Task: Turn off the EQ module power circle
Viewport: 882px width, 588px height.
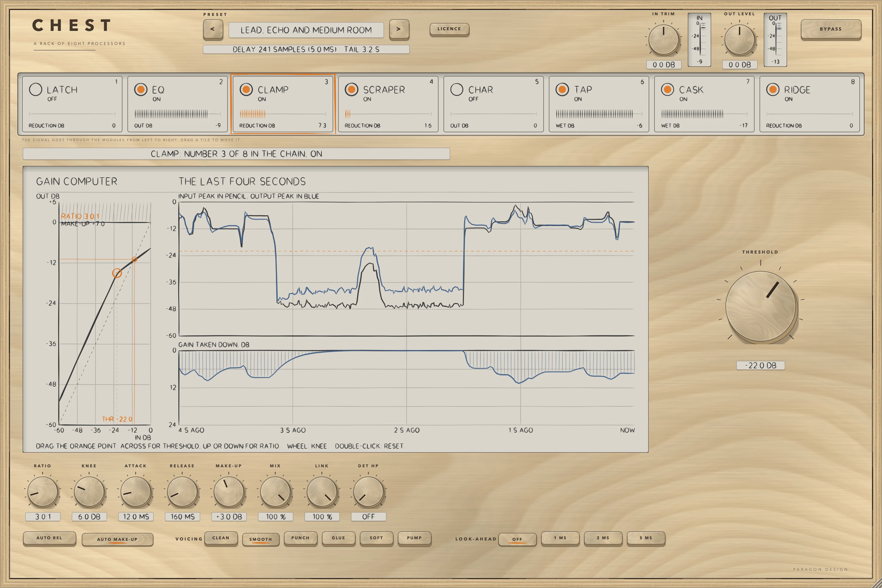Action: click(x=141, y=89)
